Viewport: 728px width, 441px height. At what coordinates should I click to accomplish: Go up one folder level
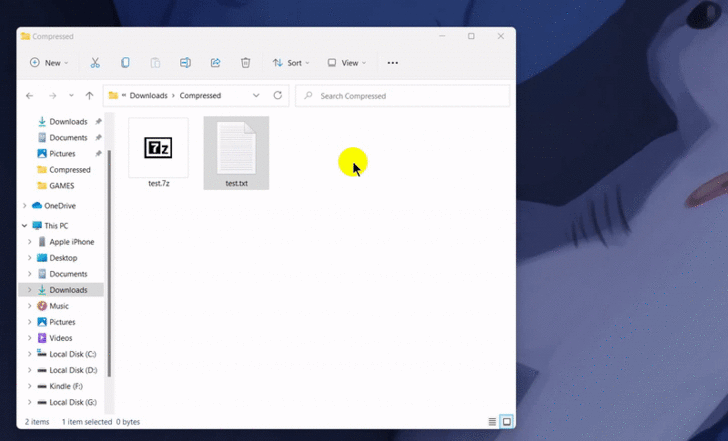tap(89, 96)
